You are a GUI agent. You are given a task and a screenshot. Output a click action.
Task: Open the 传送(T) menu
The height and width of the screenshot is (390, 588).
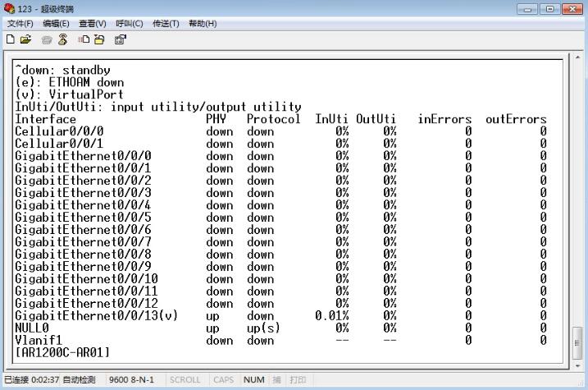pos(166,23)
